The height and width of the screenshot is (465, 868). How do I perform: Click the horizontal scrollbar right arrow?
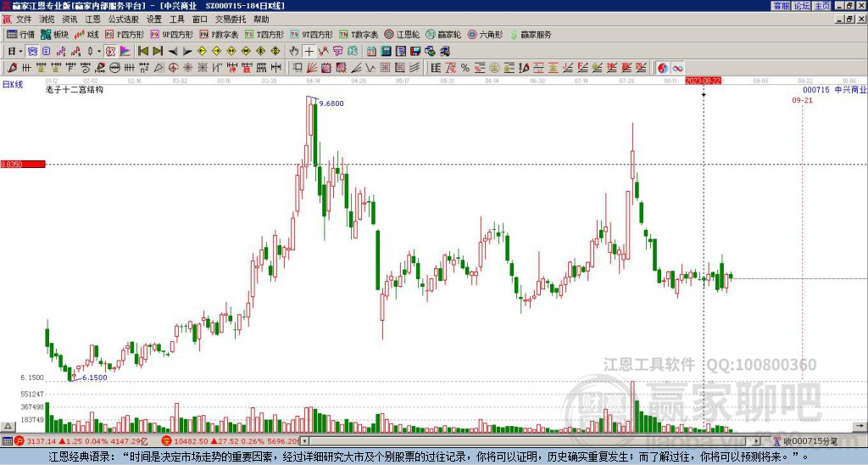pyautogui.click(x=757, y=441)
